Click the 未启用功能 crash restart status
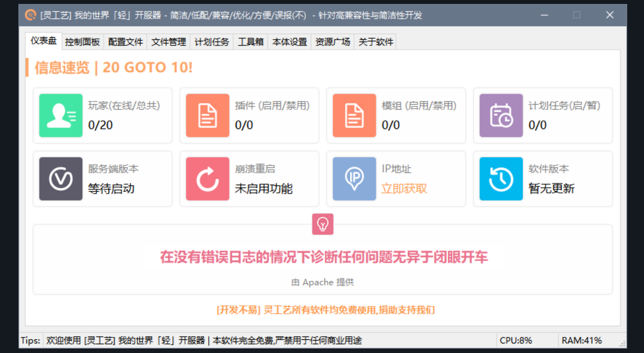 coord(264,188)
